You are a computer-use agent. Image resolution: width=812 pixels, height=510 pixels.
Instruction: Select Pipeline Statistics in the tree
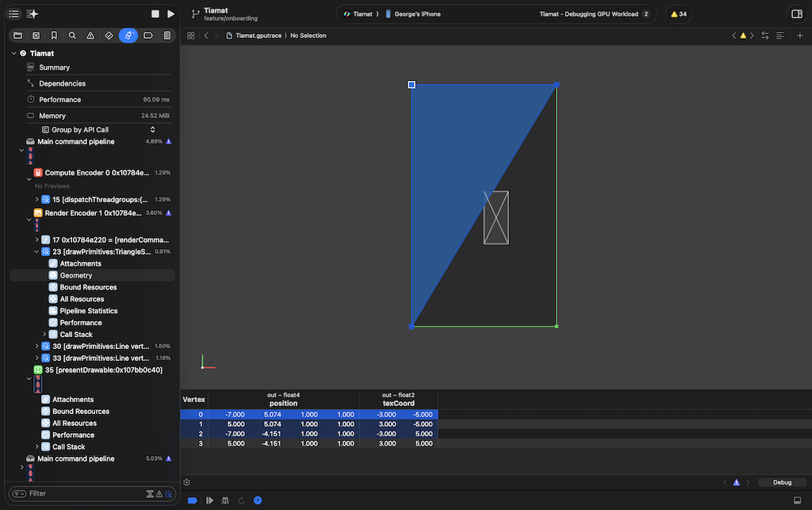coord(88,311)
